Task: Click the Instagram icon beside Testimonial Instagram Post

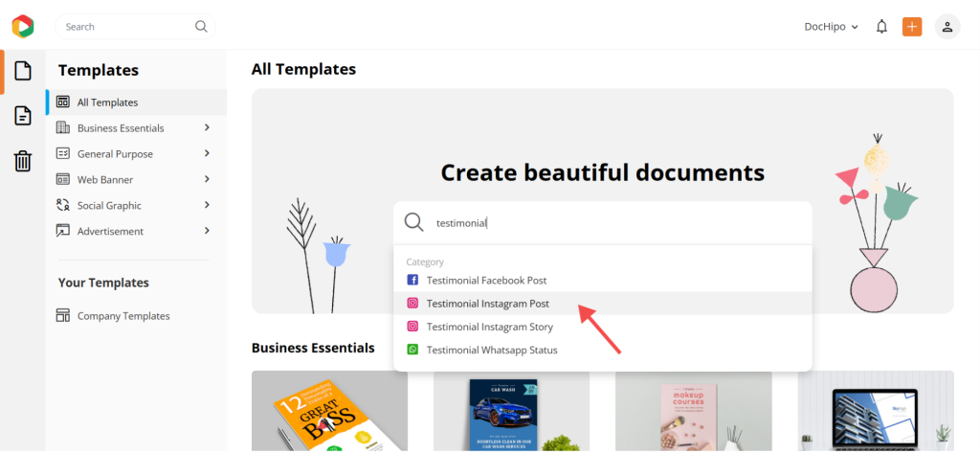Action: pos(412,304)
